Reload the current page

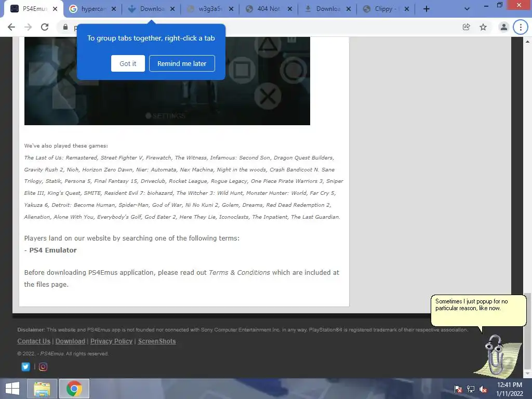pos(45,27)
